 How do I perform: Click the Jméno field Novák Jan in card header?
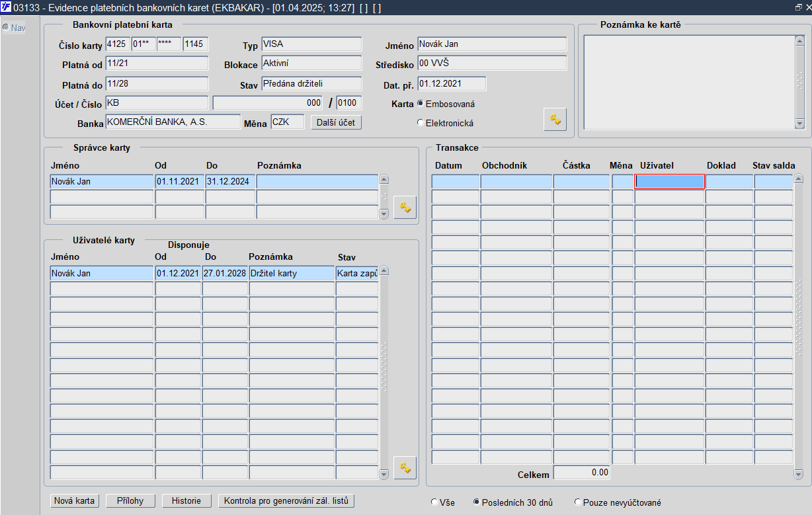point(492,44)
